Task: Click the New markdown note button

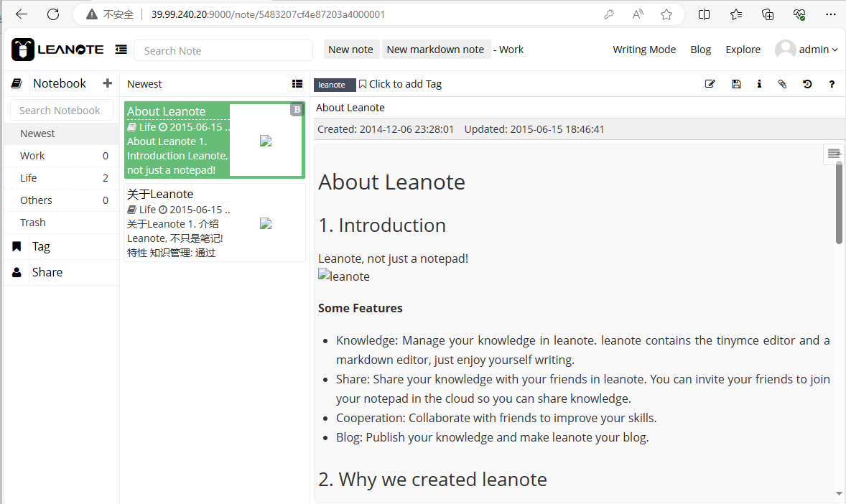Action: pos(435,50)
